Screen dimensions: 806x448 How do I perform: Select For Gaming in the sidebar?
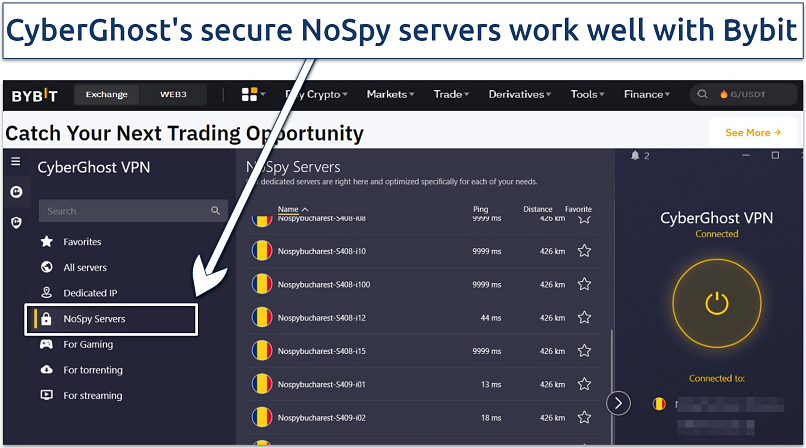click(x=88, y=345)
